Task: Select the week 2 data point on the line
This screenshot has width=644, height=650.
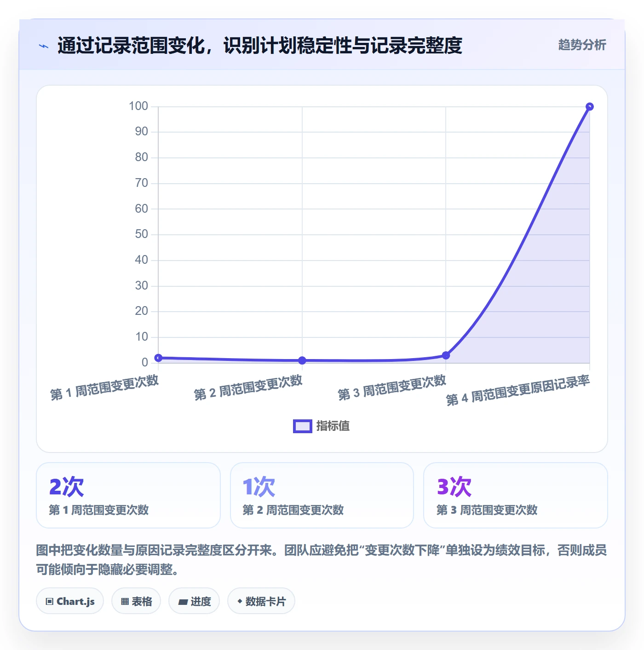Action: pos(302,360)
